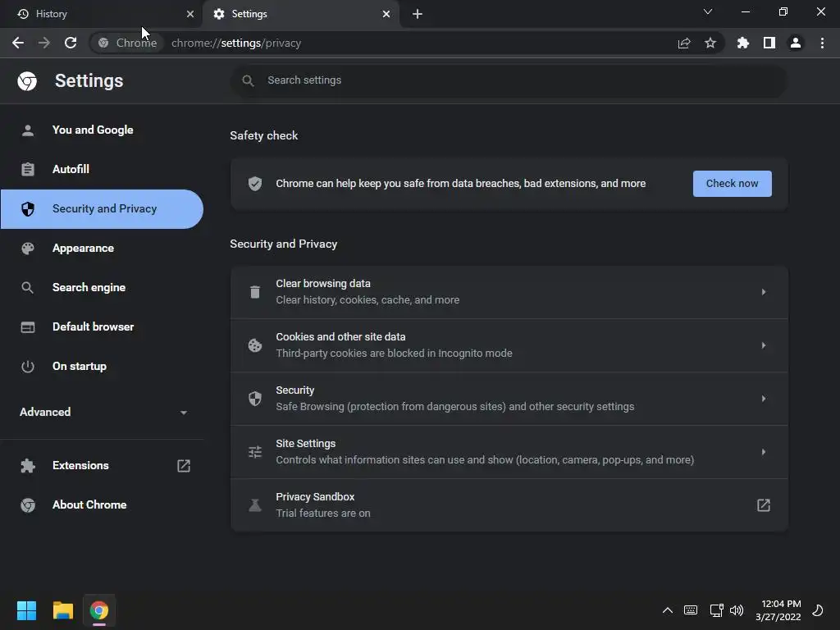The width and height of the screenshot is (840, 630).
Task: Open a new tab with plus button
Action: [418, 14]
